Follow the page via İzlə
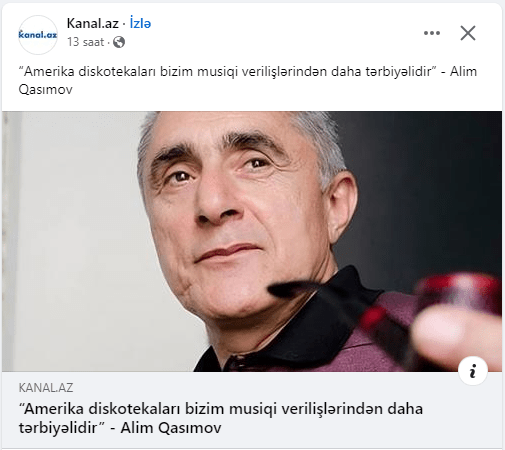This screenshot has height=450, width=505. pyautogui.click(x=140, y=23)
